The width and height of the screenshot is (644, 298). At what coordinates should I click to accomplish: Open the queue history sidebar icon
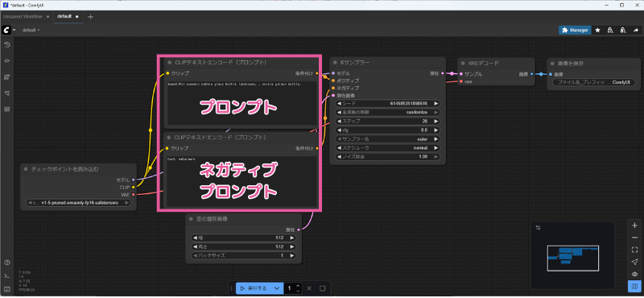tap(7, 44)
